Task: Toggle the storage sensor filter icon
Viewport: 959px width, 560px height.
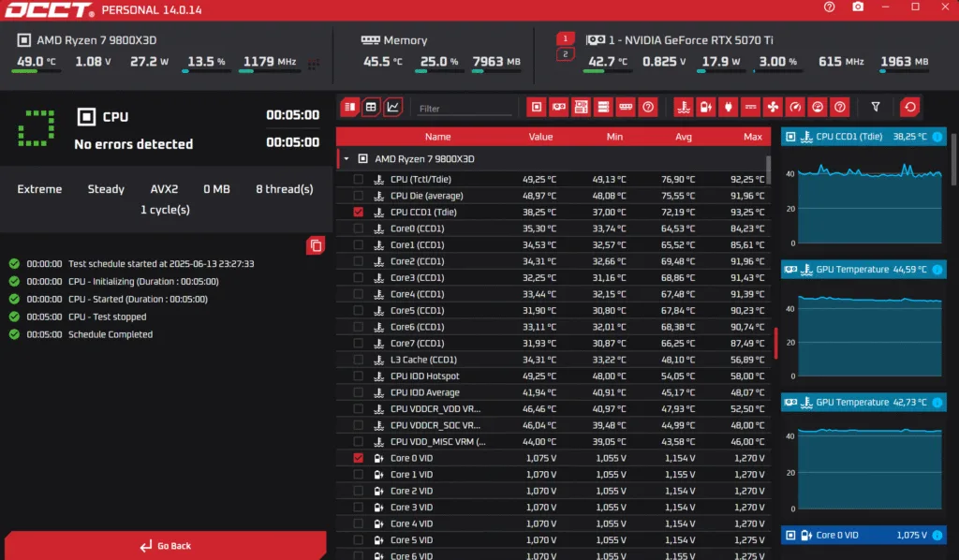Action: pyautogui.click(x=603, y=107)
